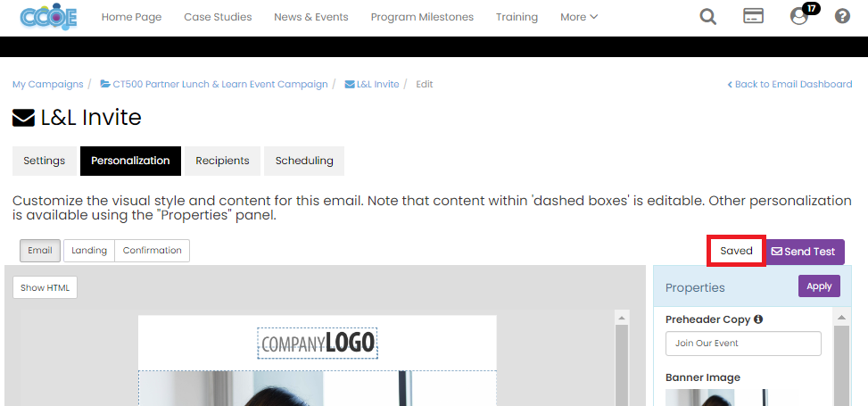Open user profile icon with 17 badge
Image resolution: width=868 pixels, height=406 pixels.
click(x=799, y=17)
